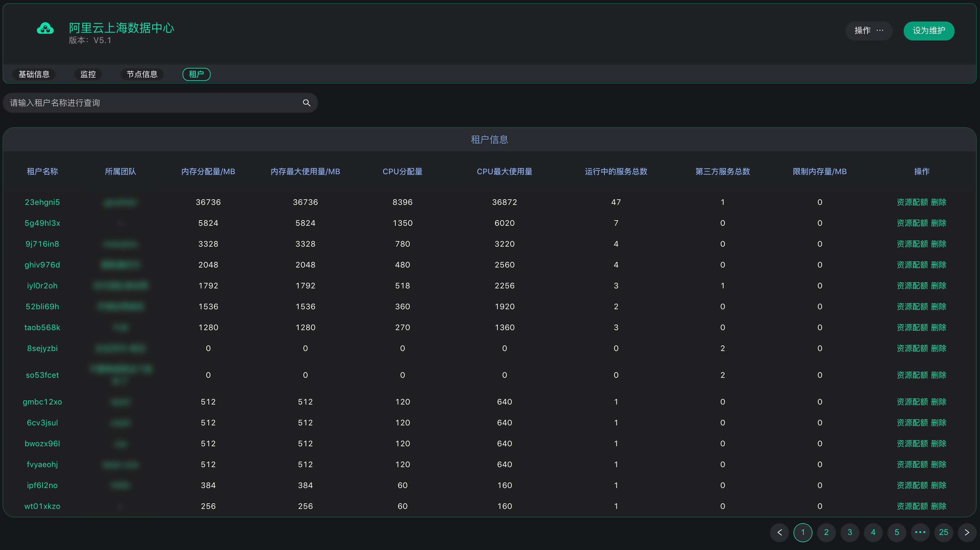Switch to the 基础信息 tab
980x550 pixels.
(x=34, y=74)
